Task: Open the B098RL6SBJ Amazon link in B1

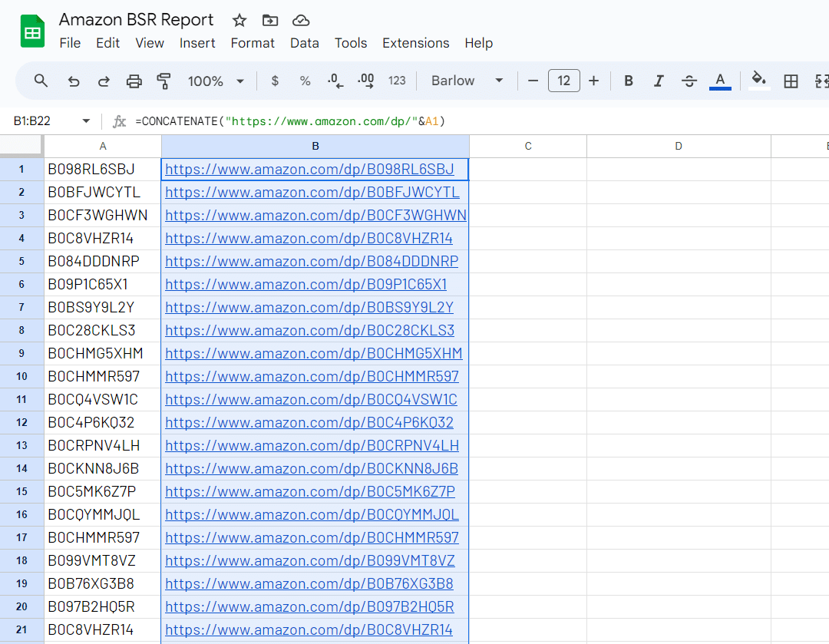Action: coord(309,169)
